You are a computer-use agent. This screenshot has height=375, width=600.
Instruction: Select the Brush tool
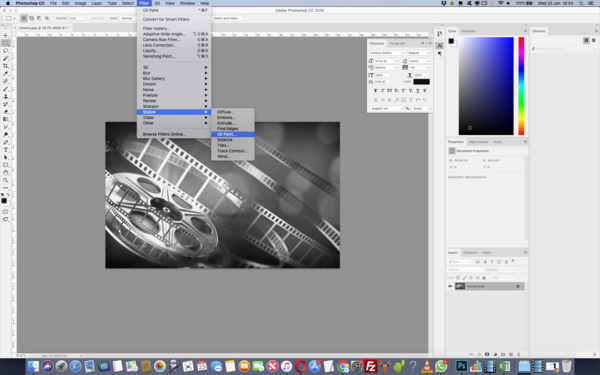pyautogui.click(x=6, y=89)
